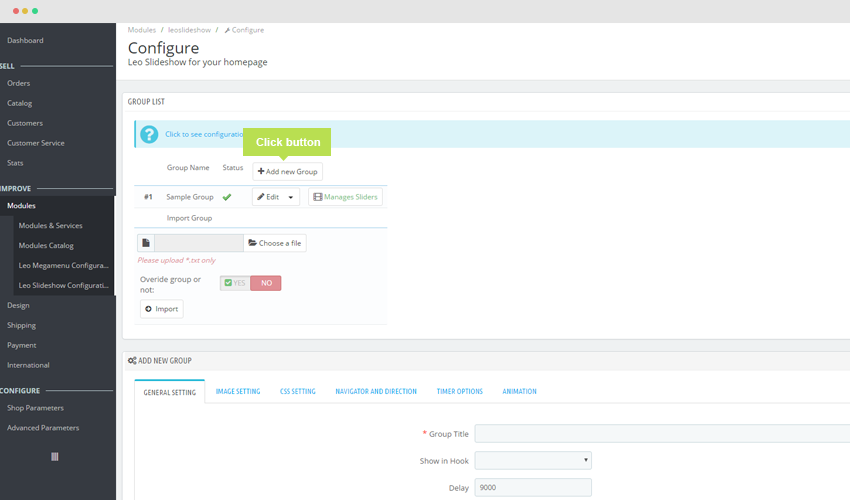Viewport: 850px width, 500px height.
Task: Click the file icon beside the upload field
Action: [146, 243]
